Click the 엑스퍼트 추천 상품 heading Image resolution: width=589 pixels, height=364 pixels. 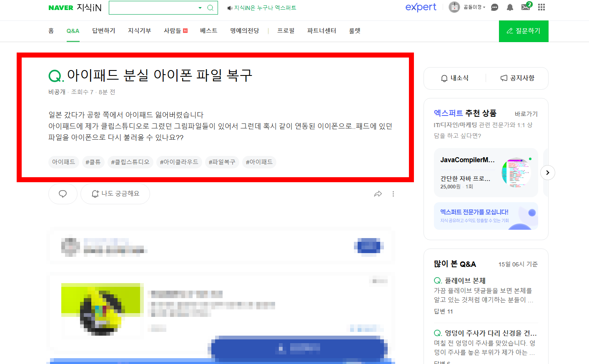(x=465, y=113)
